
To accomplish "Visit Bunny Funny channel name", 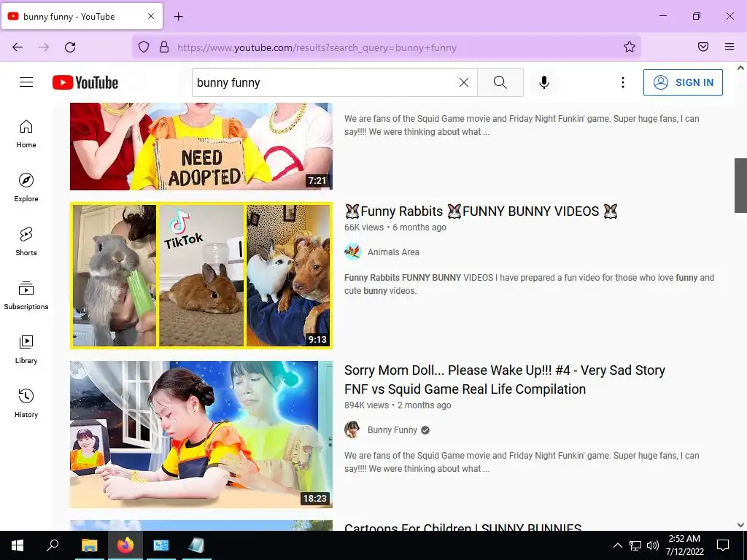I will 392,430.
